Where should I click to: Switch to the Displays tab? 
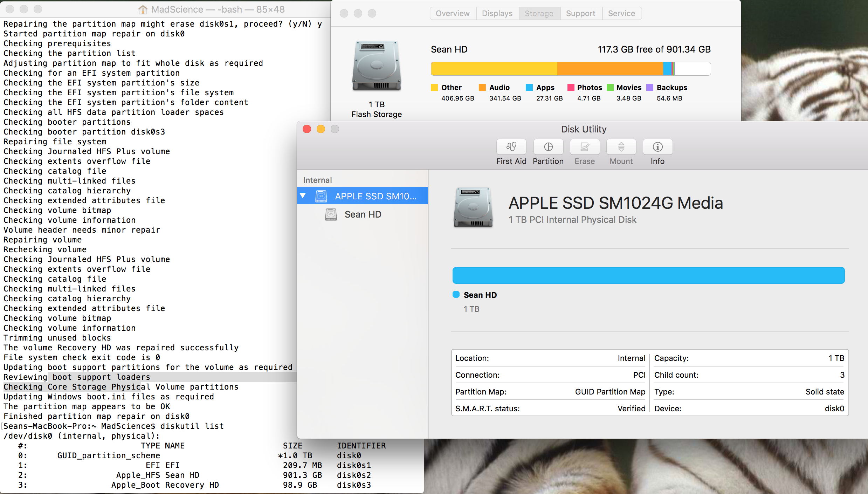497,13
